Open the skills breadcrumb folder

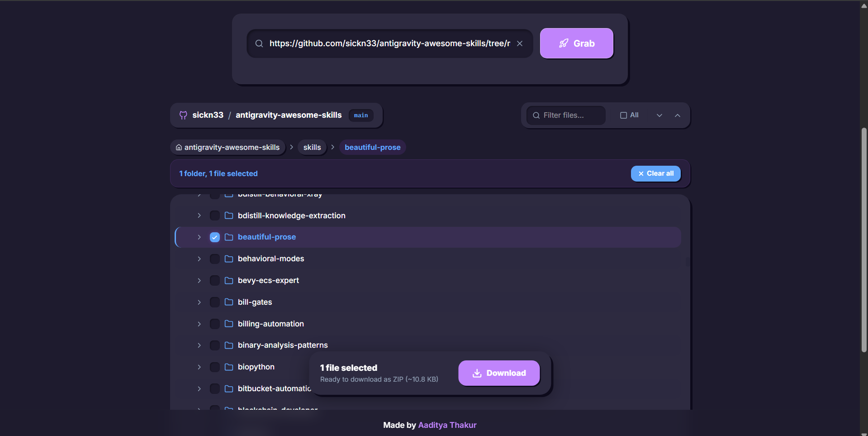(x=312, y=147)
